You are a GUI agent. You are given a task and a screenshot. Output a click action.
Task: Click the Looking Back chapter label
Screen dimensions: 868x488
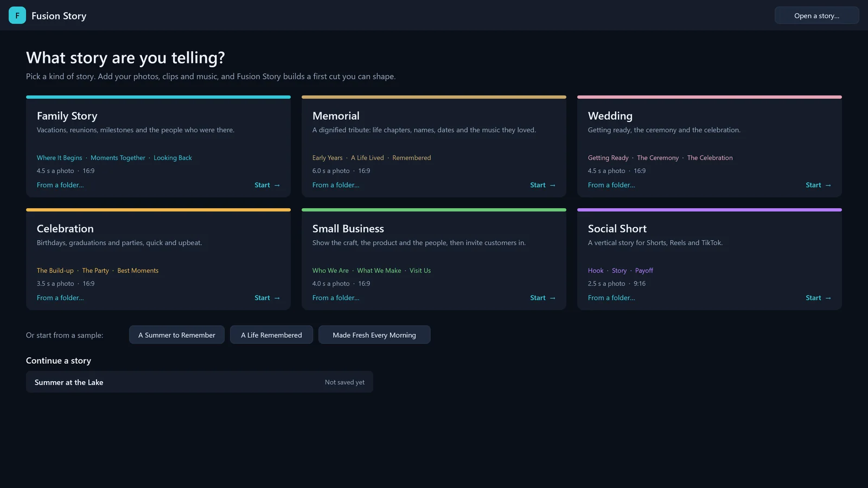pos(173,158)
